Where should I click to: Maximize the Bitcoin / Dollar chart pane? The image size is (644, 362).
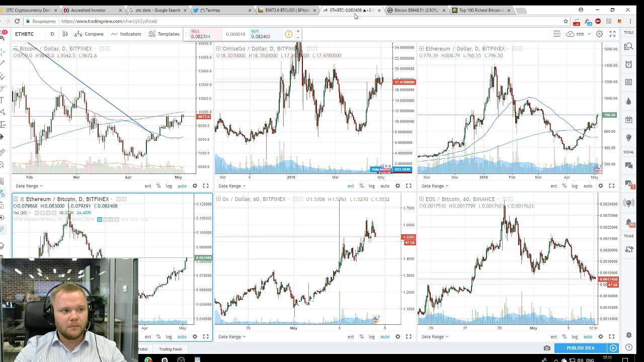(x=206, y=186)
